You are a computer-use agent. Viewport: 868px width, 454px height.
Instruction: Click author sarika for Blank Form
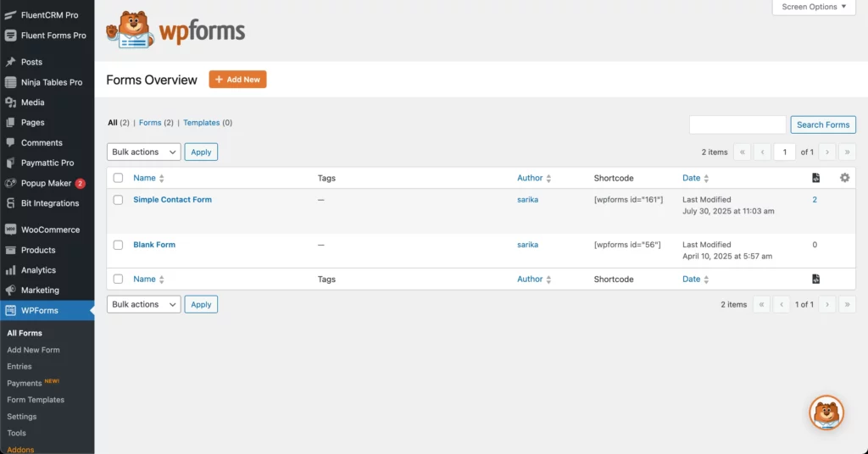pyautogui.click(x=527, y=245)
